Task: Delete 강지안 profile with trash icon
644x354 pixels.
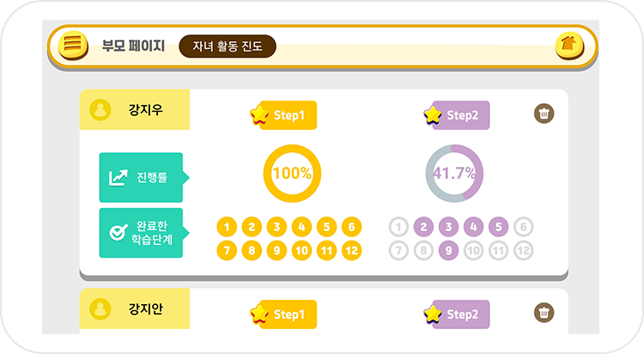Action: point(544,313)
